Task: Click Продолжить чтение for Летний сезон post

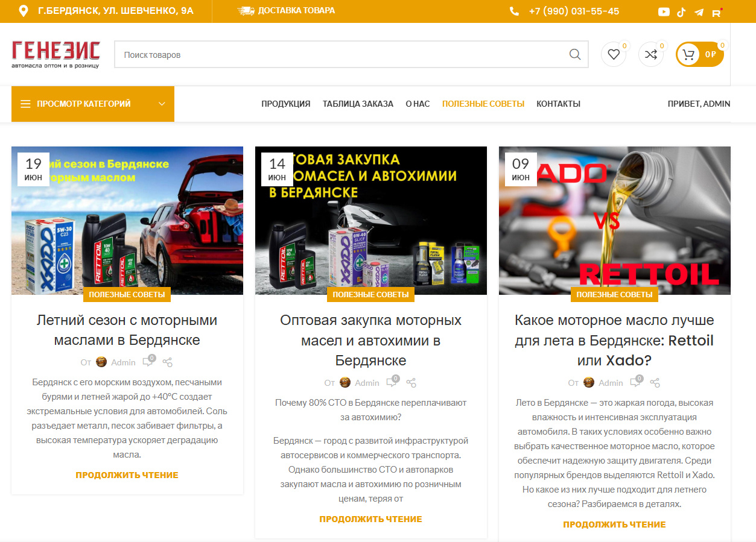Action: pyautogui.click(x=127, y=475)
